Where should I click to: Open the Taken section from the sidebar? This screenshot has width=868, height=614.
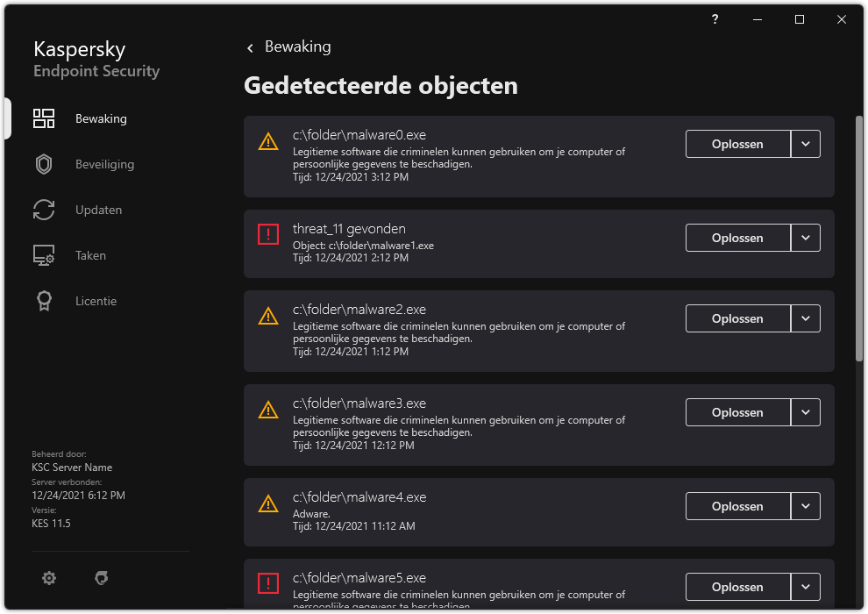pos(90,255)
